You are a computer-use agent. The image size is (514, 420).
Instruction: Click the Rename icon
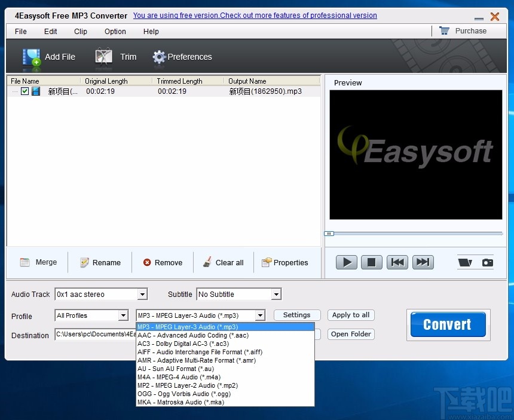pos(84,262)
